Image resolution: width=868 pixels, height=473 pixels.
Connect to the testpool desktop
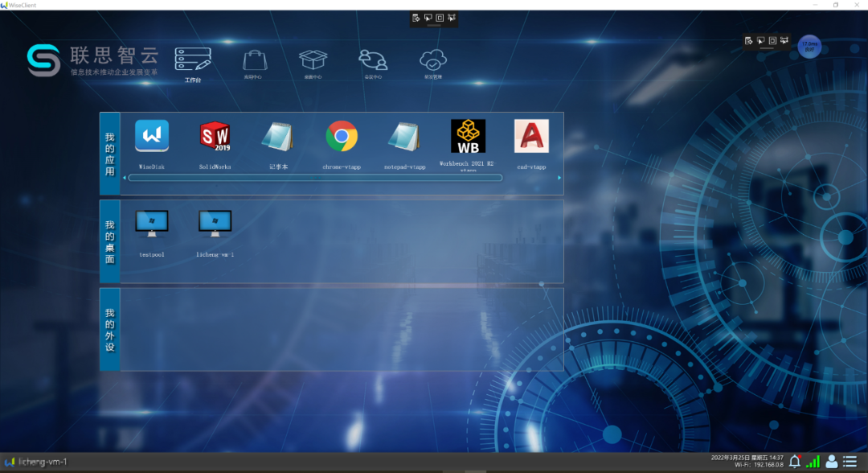(152, 224)
